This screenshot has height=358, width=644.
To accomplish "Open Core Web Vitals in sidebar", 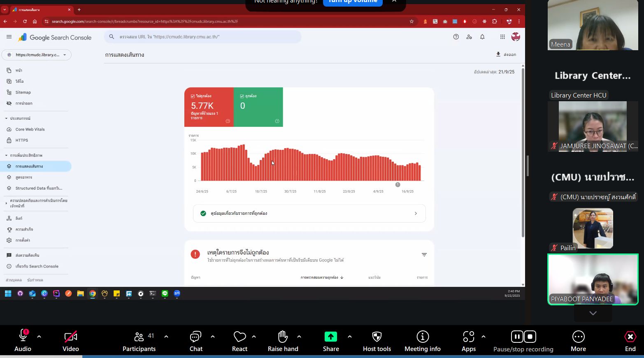I will 30,129.
